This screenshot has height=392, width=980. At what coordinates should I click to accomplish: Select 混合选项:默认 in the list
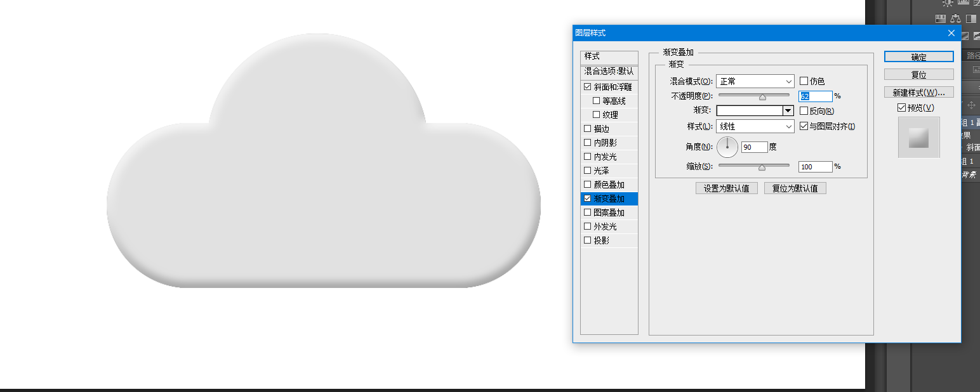click(x=609, y=72)
